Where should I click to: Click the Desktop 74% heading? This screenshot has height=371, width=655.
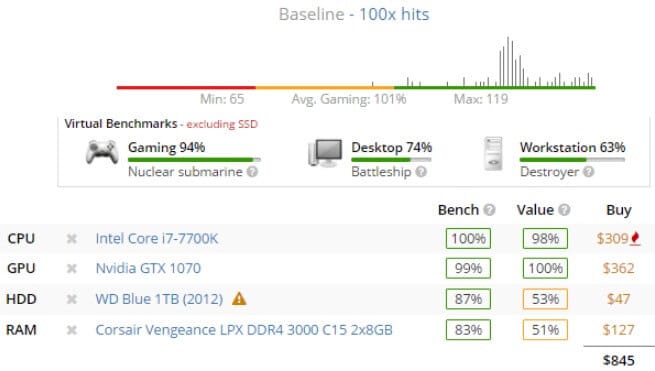[391, 147]
